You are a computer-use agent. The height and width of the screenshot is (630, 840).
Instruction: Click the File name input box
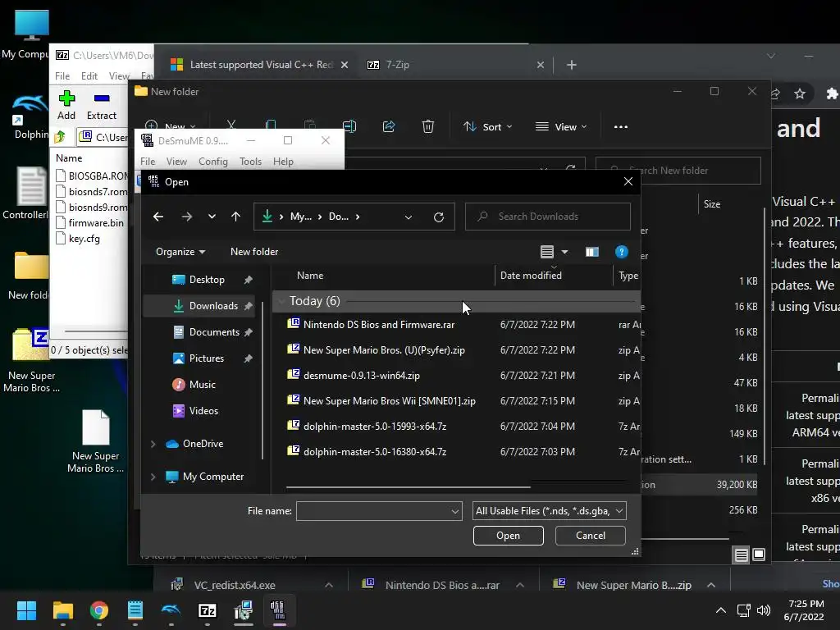point(379,511)
